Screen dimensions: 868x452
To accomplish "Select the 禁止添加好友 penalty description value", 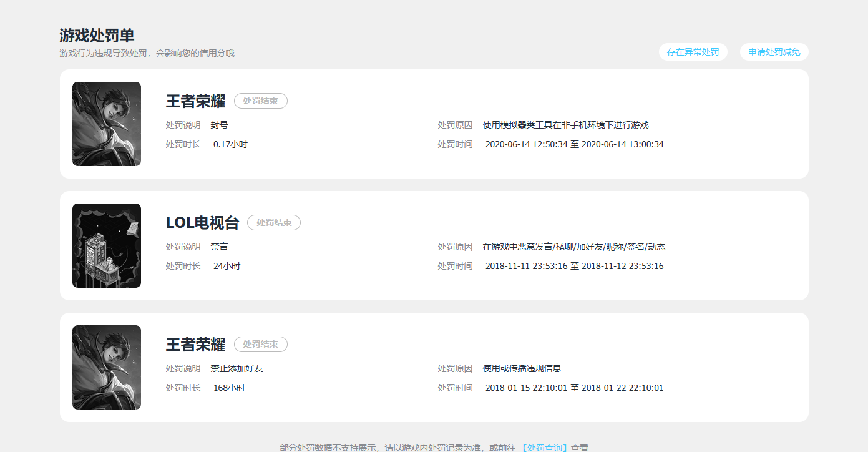I will tap(237, 368).
